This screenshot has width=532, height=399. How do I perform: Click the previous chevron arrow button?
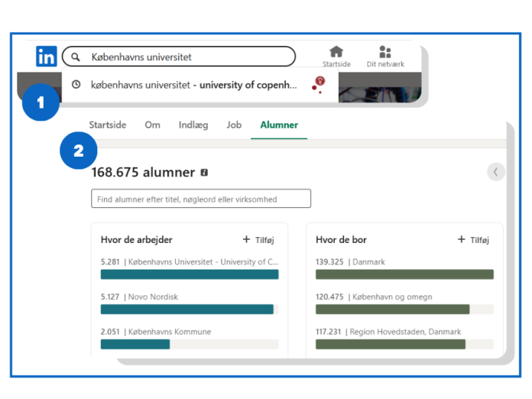tap(496, 172)
